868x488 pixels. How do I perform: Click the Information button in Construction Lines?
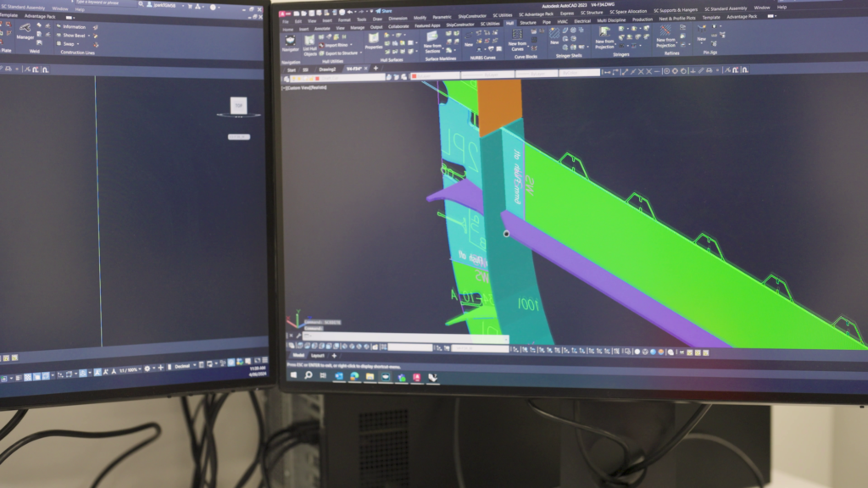tap(73, 27)
